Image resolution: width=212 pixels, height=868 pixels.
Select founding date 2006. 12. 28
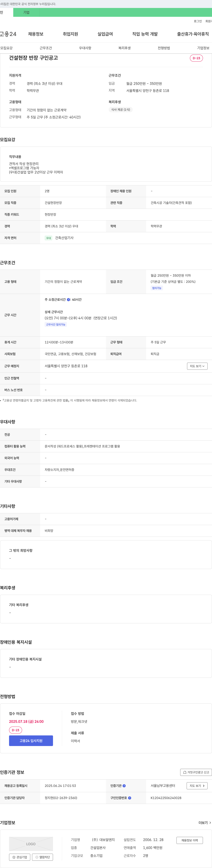point(153,840)
